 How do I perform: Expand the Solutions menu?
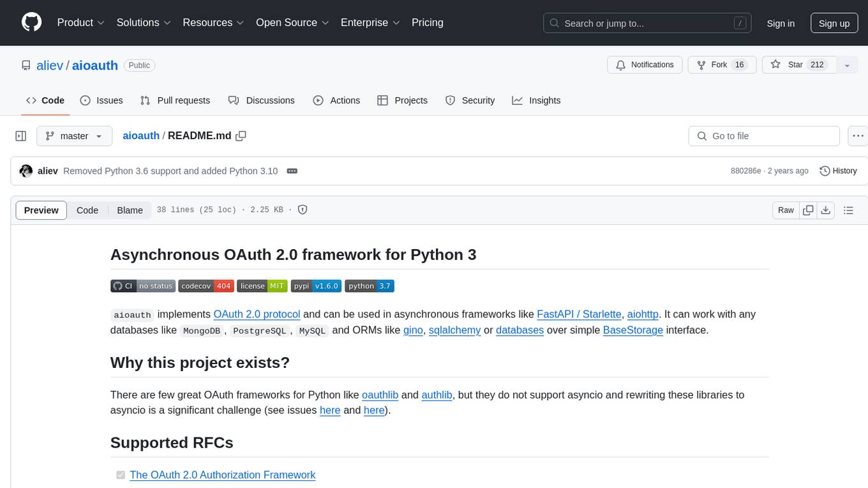click(144, 22)
